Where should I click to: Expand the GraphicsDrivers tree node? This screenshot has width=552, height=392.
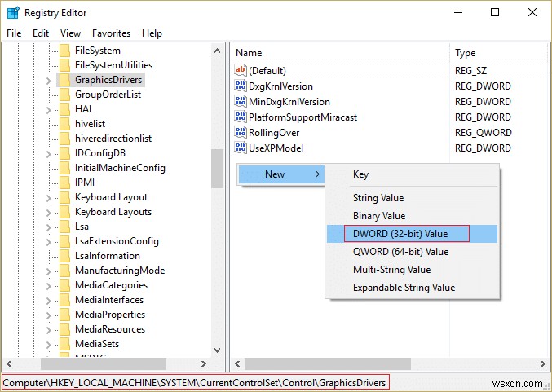coord(49,81)
